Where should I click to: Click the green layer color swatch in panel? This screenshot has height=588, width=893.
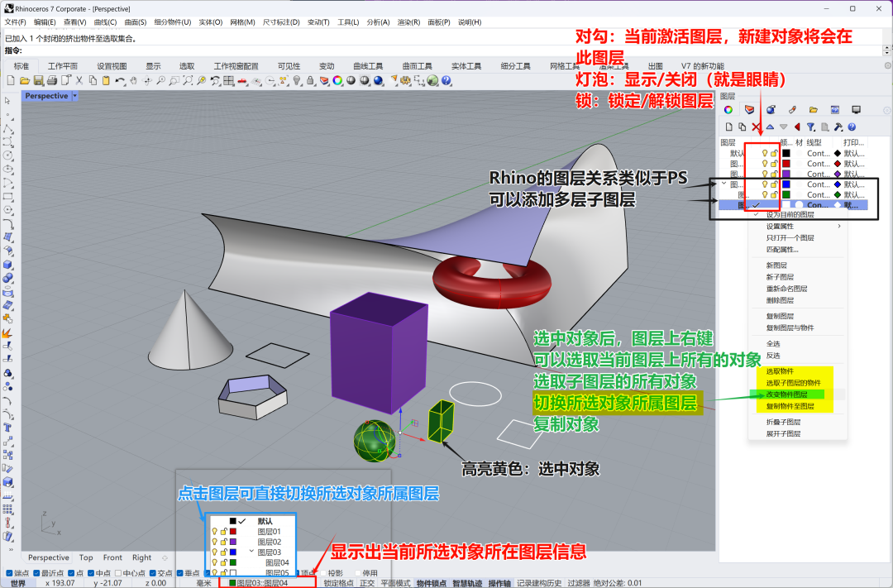(786, 194)
